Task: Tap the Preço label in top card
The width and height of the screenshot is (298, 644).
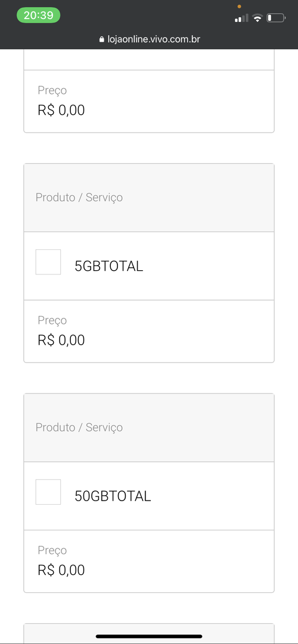Action: (x=52, y=90)
